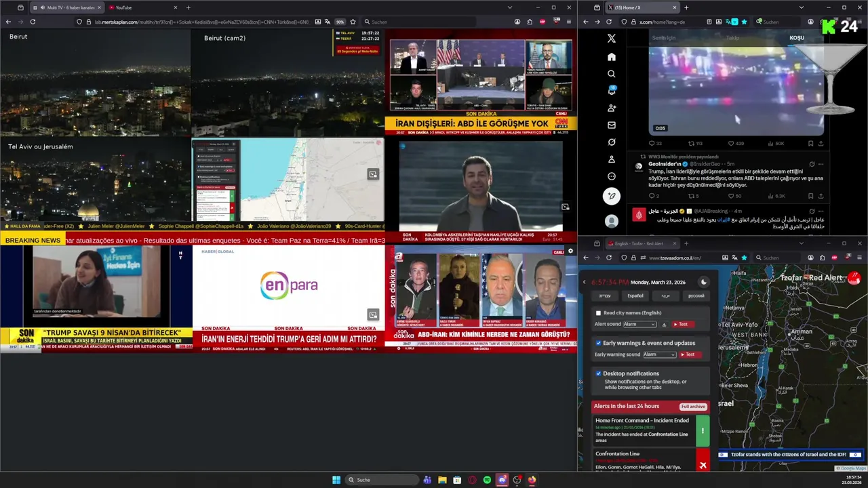Adjust 90% zoom indicator in address bar

[340, 22]
